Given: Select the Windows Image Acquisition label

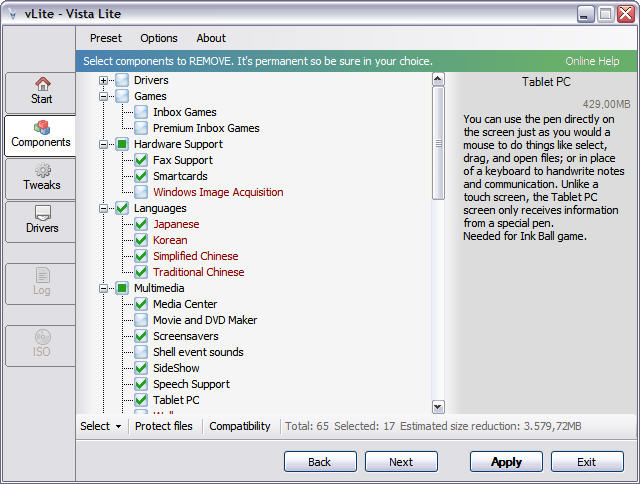Looking at the screenshot, I should click(218, 192).
